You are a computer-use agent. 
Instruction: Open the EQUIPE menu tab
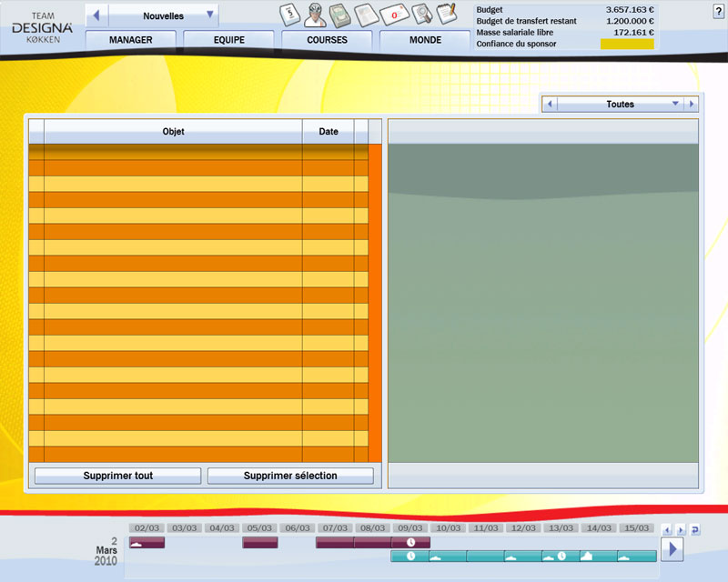tap(228, 40)
